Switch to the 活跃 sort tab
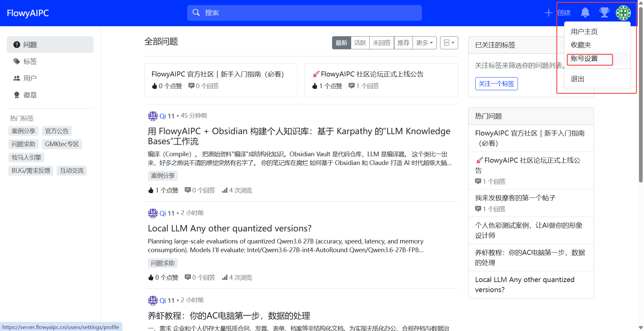The image size is (644, 331). [x=360, y=43]
